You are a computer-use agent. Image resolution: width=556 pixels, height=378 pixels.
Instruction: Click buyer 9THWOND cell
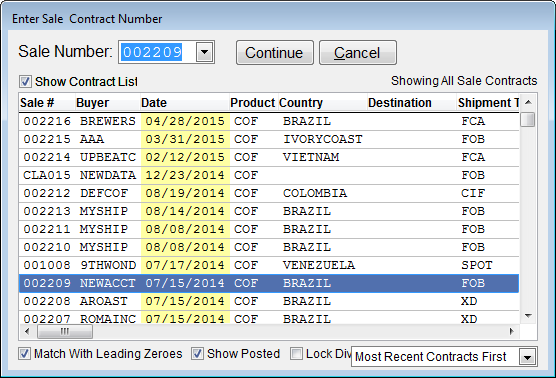(107, 266)
